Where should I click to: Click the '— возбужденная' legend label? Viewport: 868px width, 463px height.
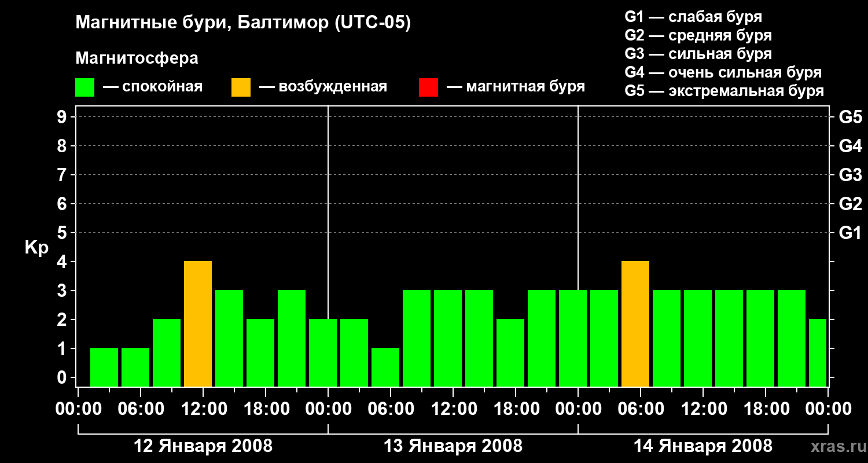click(323, 87)
